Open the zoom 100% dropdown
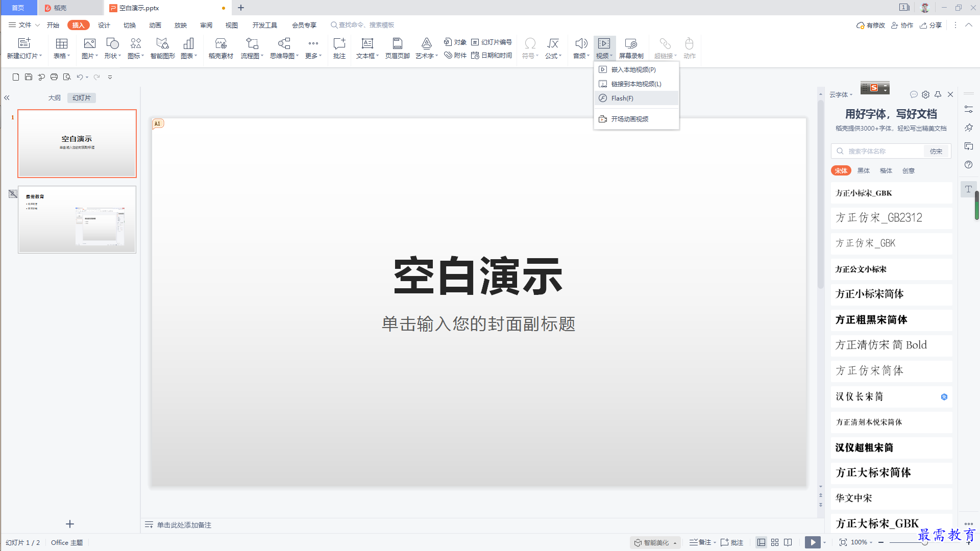 pos(870,542)
